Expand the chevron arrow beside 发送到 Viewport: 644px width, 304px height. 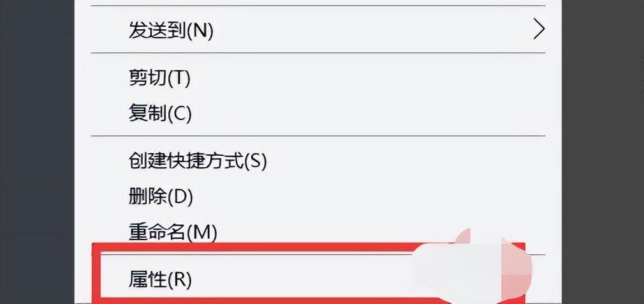click(x=538, y=30)
